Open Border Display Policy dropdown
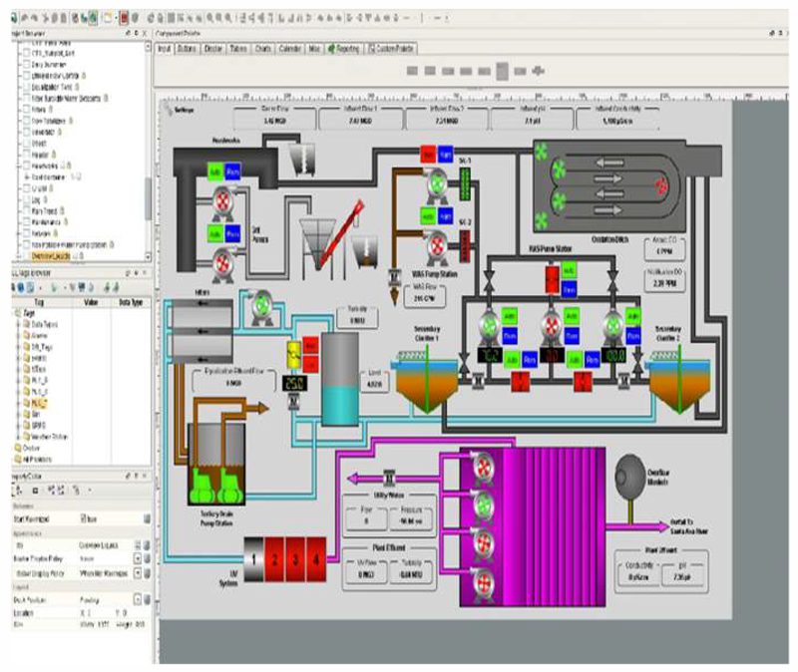This screenshot has height=672, width=798. click(138, 558)
